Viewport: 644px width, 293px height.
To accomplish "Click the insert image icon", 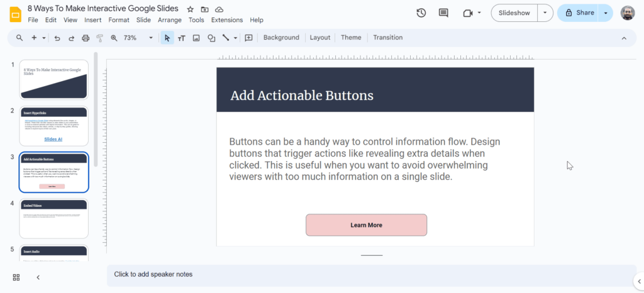I will click(x=196, y=38).
